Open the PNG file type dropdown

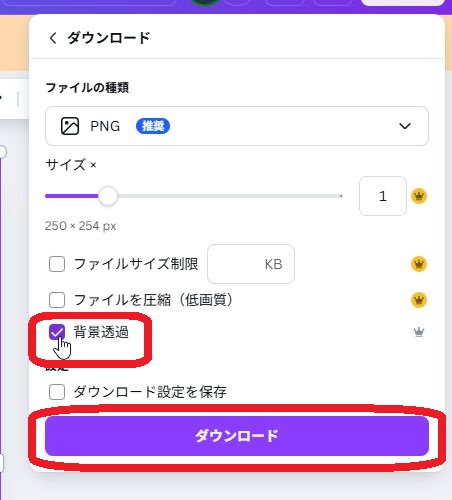(x=237, y=126)
